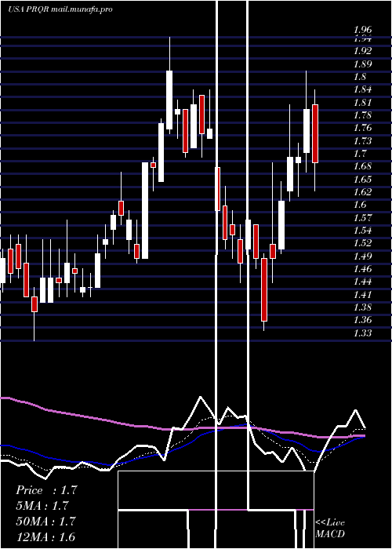The height and width of the screenshot is (549, 392).
Task: Click the 1.38 price axis label
Action: [x=362, y=307]
